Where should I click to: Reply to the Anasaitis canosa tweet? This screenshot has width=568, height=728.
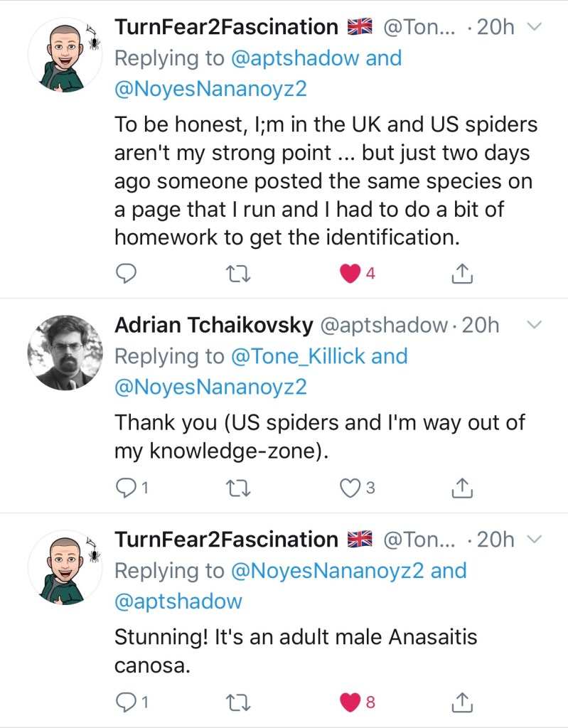pyautogui.click(x=125, y=702)
